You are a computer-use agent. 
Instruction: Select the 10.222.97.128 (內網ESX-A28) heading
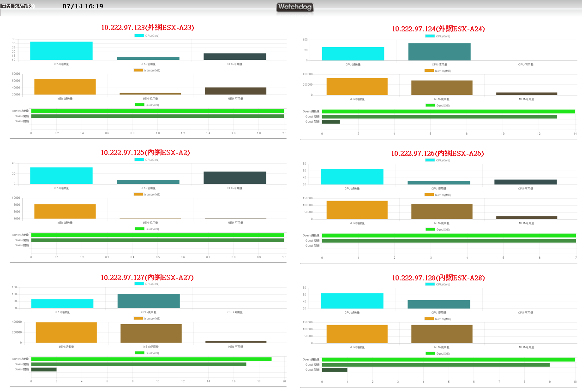pyautogui.click(x=438, y=278)
